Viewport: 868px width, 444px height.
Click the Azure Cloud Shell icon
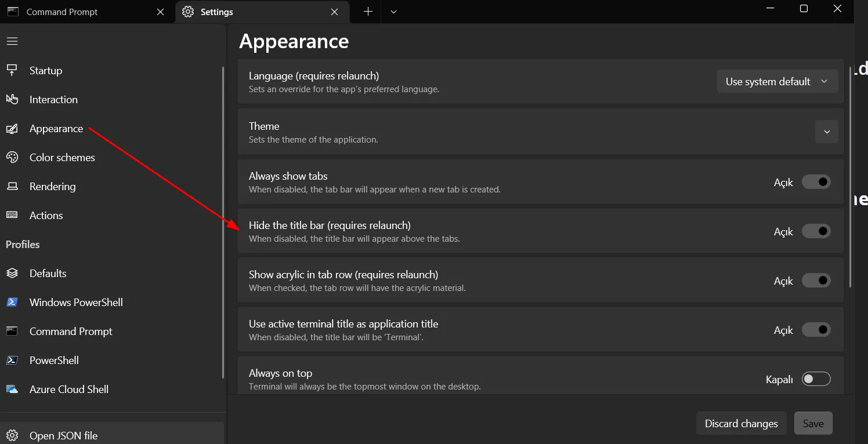12,390
